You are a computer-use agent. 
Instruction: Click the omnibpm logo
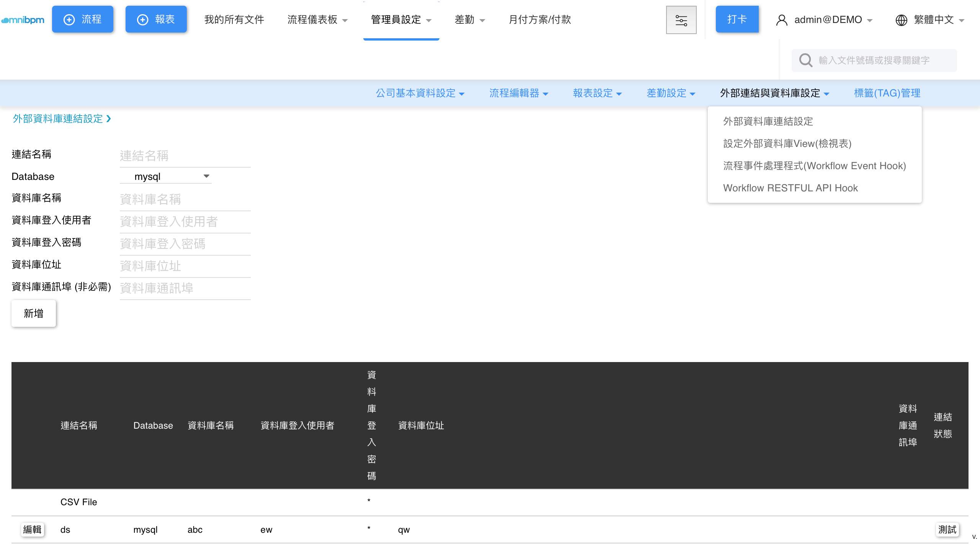click(23, 20)
